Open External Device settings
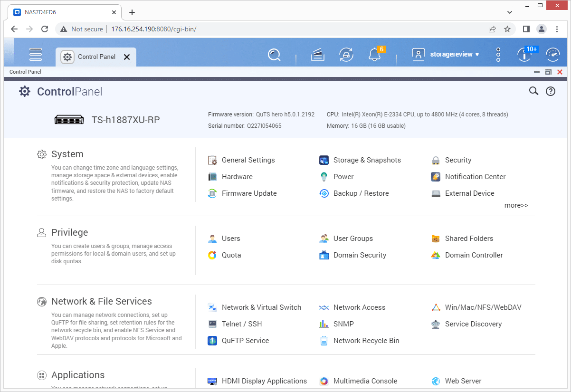The height and width of the screenshot is (392, 571). 463,193
